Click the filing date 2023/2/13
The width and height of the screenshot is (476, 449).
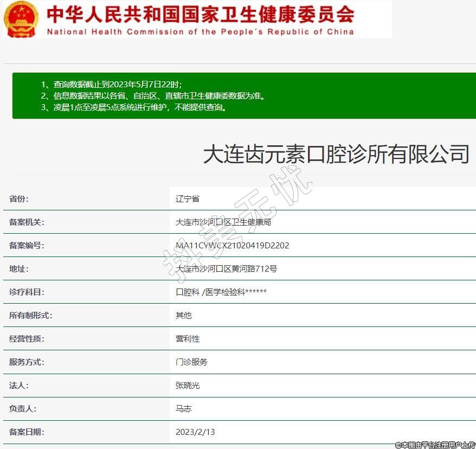pos(195,432)
